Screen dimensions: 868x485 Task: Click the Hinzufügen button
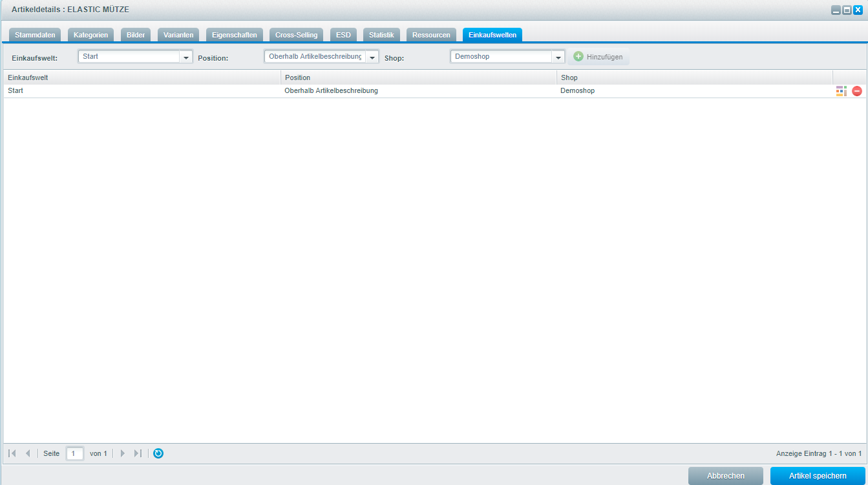(598, 57)
